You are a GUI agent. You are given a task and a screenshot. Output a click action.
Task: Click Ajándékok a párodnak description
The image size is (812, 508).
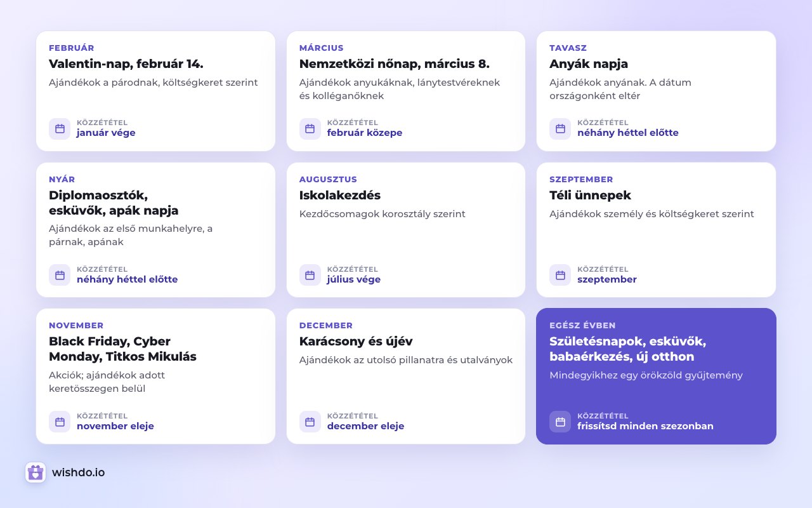(x=154, y=83)
